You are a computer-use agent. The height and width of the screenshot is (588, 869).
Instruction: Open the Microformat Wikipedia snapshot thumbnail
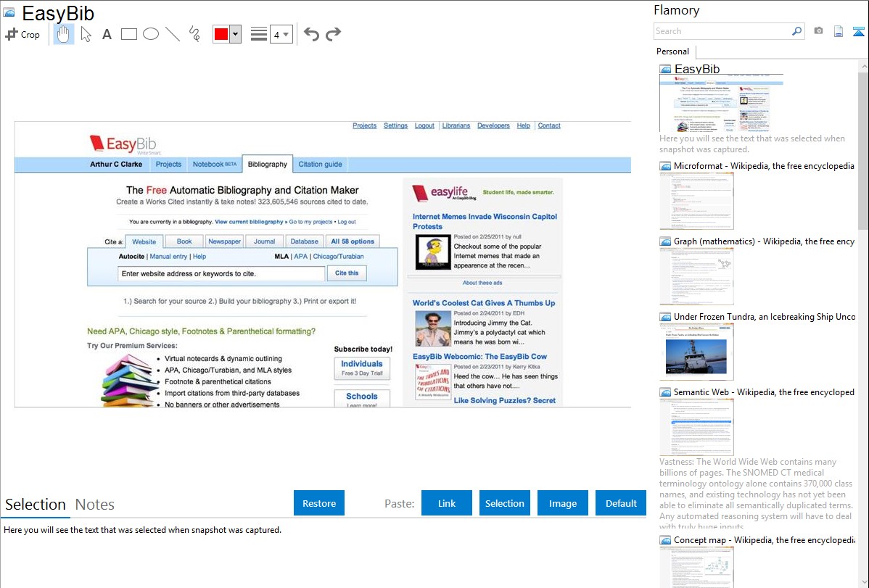tap(696, 201)
